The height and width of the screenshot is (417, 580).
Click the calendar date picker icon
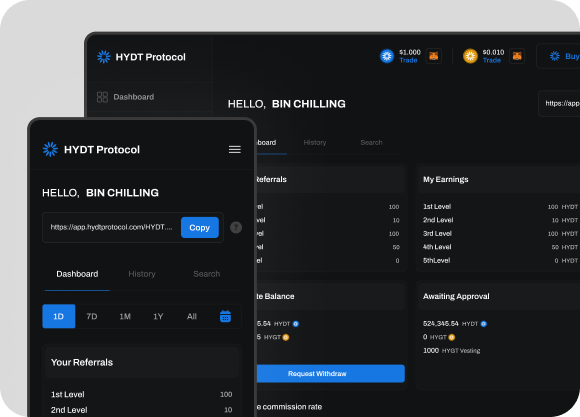pyautogui.click(x=225, y=316)
